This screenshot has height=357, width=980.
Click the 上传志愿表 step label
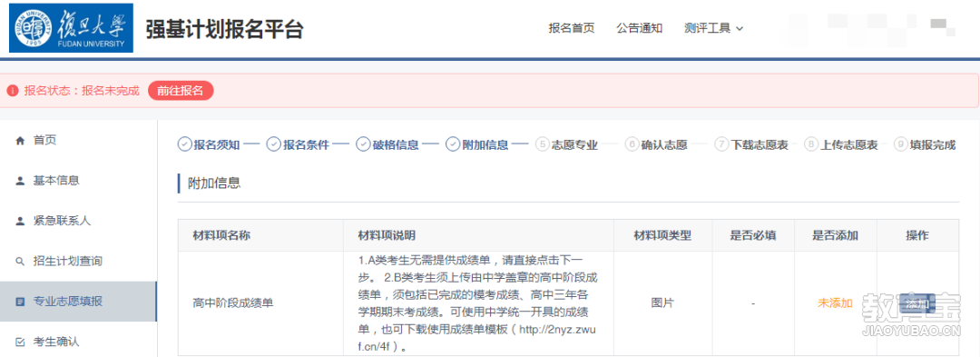pos(848,145)
